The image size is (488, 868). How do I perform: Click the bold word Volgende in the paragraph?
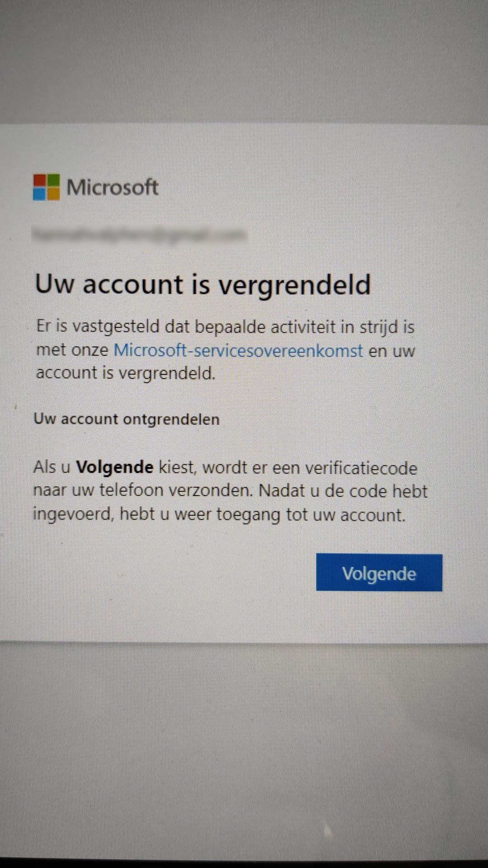coord(114,467)
